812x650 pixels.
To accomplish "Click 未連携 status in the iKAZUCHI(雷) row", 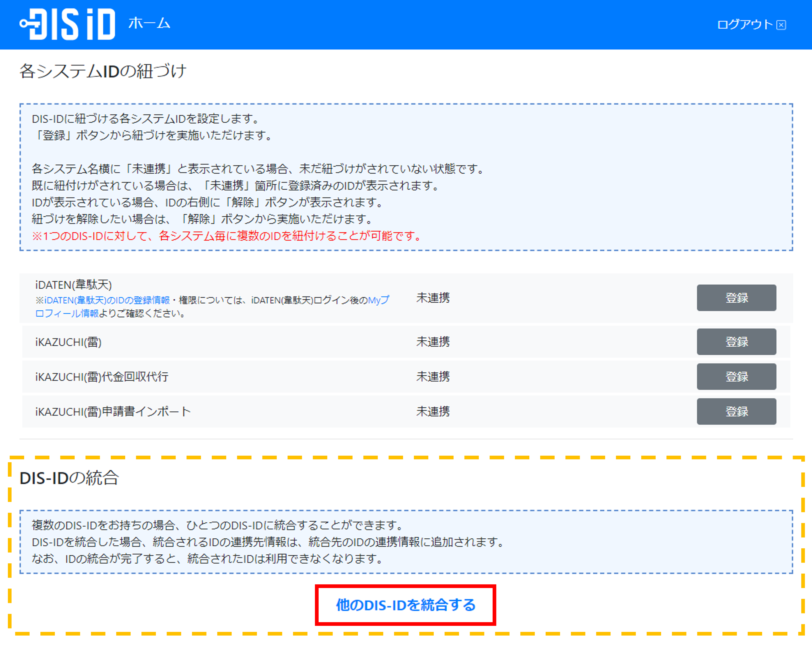I will click(x=433, y=341).
